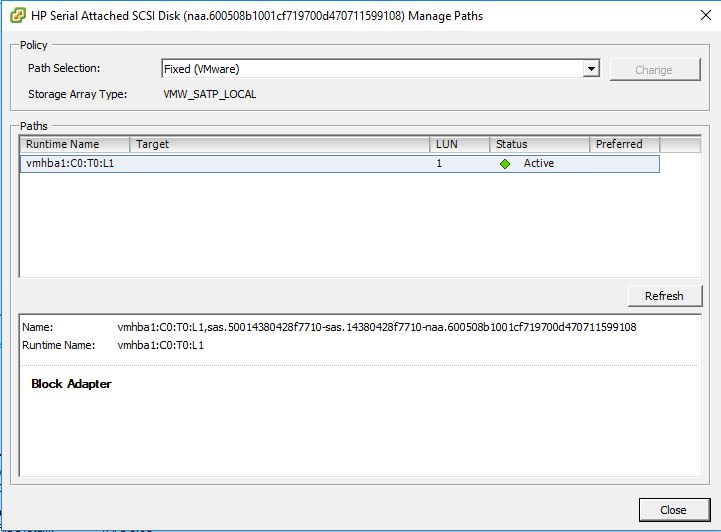Image resolution: width=721 pixels, height=532 pixels.
Task: Click the greyed-out Change button
Action: coord(655,69)
